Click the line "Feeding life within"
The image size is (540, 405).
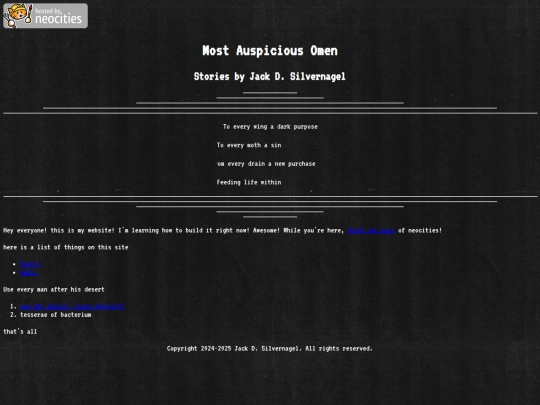click(x=249, y=183)
